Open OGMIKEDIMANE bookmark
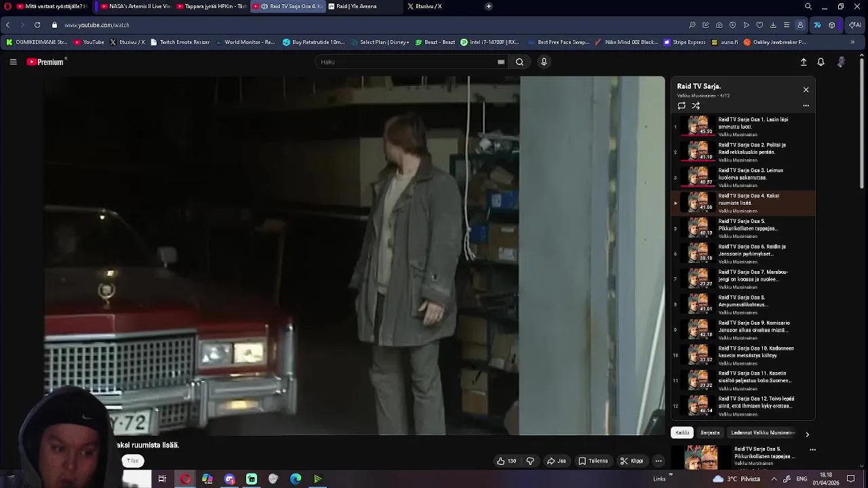The image size is (868, 488). (x=37, y=42)
